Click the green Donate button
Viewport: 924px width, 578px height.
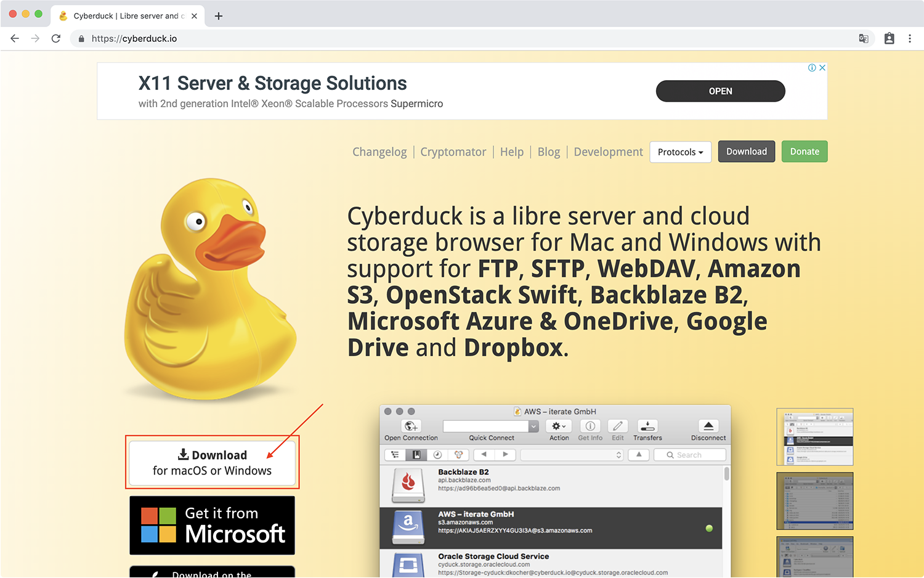(804, 152)
